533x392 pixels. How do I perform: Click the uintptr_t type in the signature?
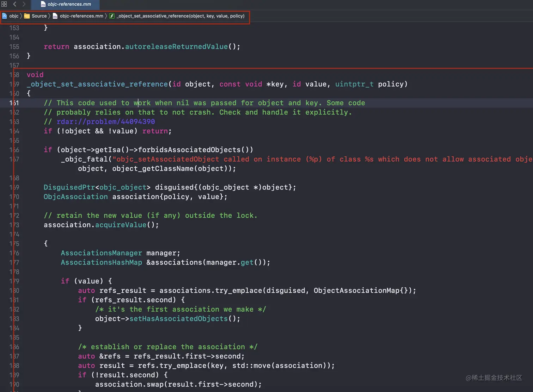click(x=354, y=84)
